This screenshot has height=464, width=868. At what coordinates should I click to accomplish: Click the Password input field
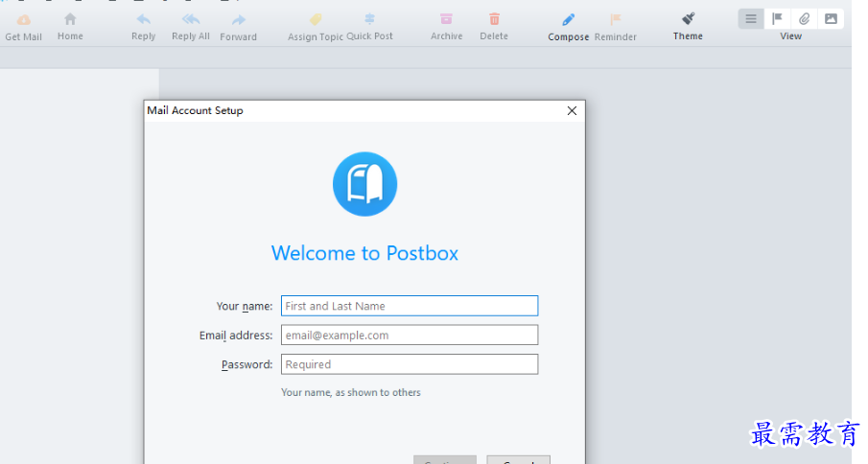pyautogui.click(x=410, y=364)
